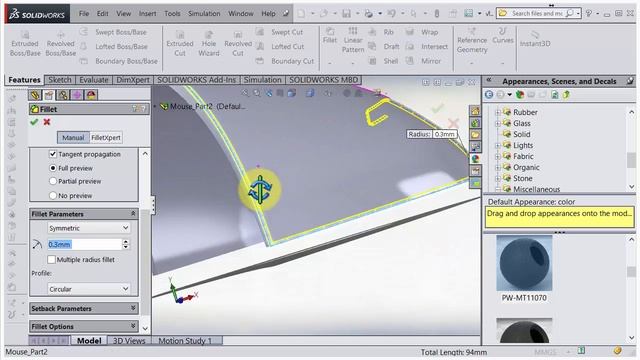Viewport: 640px width, 360px height.
Task: Open the Appearances task pane tab icon
Action: 475,159
